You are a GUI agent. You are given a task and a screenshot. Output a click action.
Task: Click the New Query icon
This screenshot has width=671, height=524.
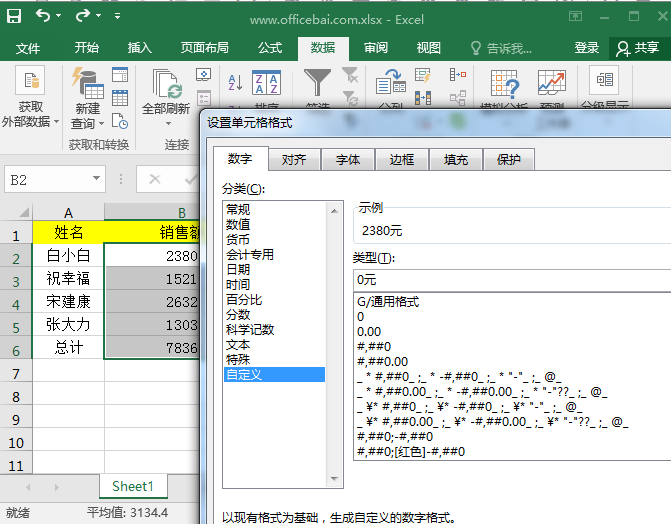tap(88, 83)
